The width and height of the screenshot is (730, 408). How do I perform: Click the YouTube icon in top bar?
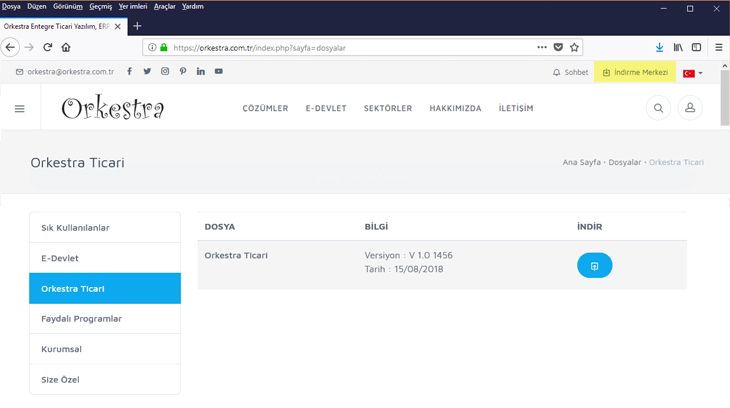[x=219, y=72]
